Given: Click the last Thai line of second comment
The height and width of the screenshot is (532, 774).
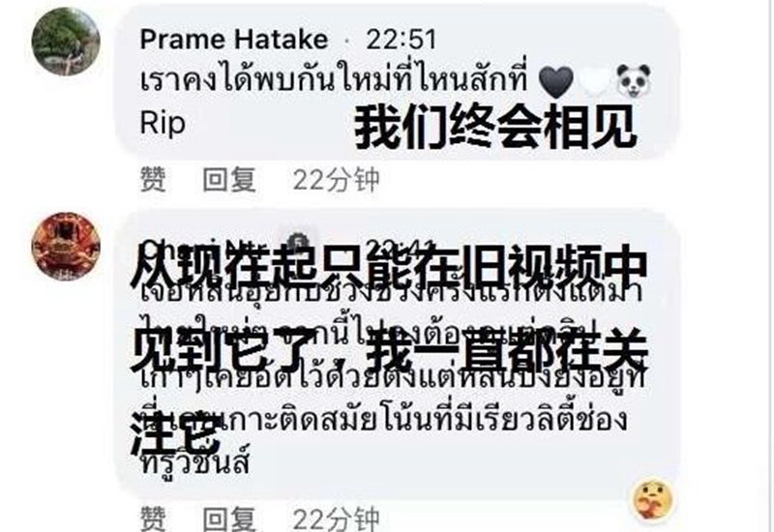Looking at the screenshot, I should pyautogui.click(x=195, y=463).
